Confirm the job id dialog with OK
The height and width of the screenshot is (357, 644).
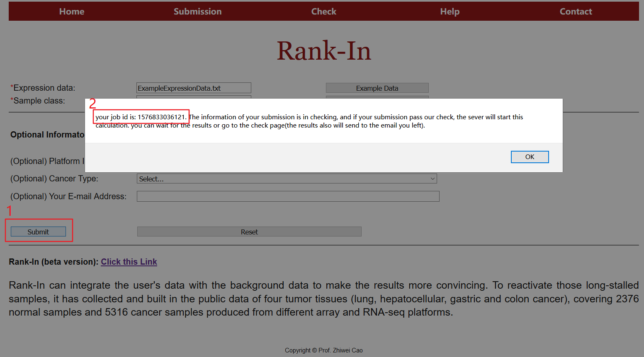(530, 157)
